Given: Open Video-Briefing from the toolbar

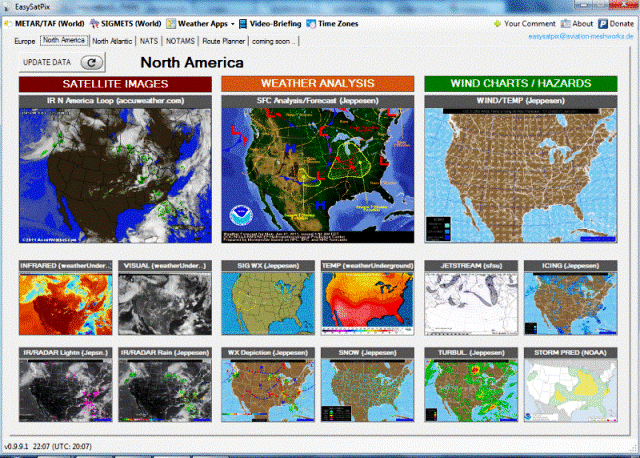Looking at the screenshot, I should coord(276,24).
